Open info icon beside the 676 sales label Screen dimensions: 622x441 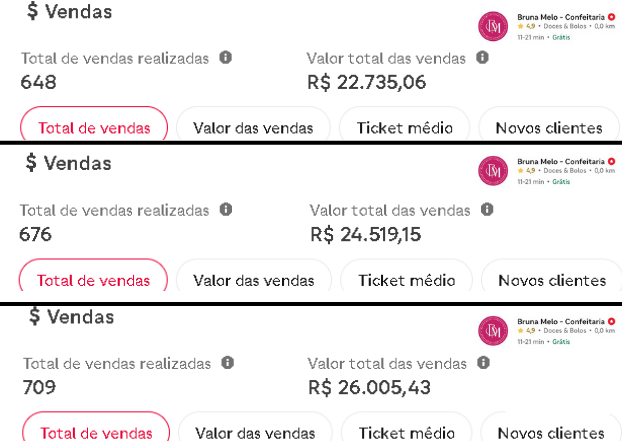point(226,209)
